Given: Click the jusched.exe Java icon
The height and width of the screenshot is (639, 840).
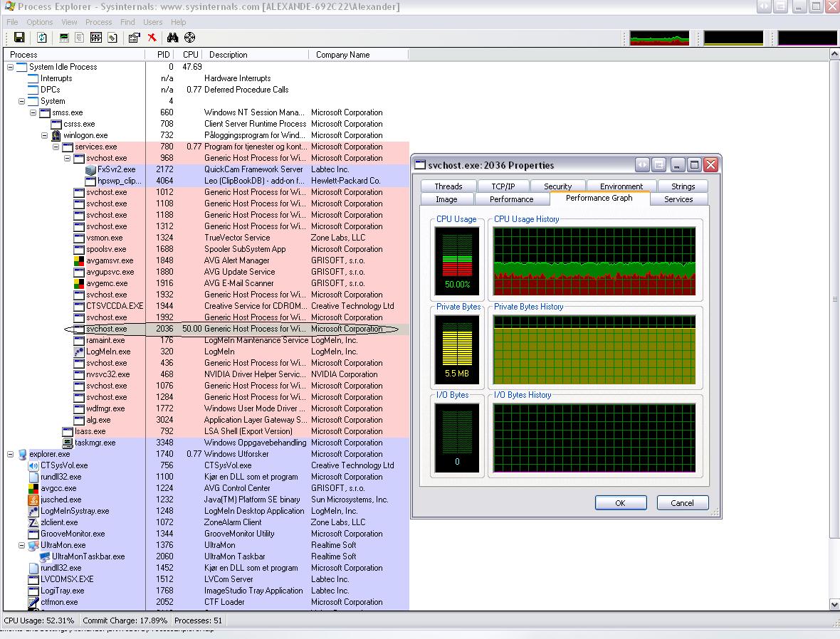Looking at the screenshot, I should [33, 500].
